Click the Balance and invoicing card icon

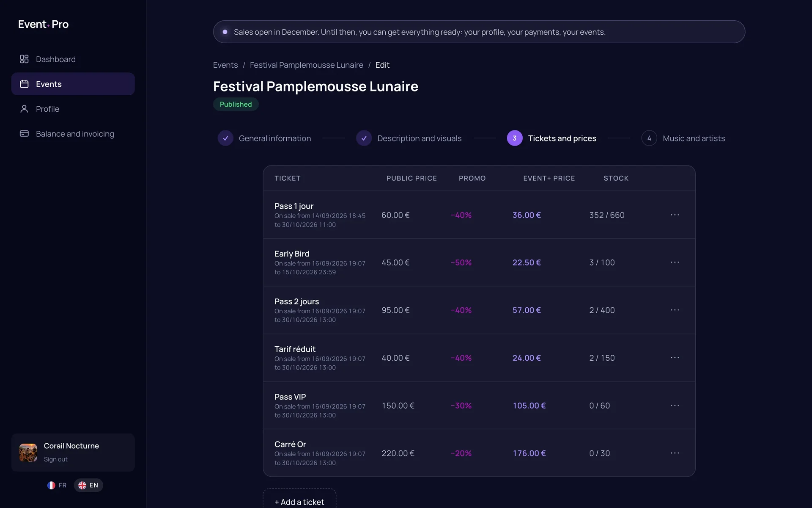tap(24, 134)
